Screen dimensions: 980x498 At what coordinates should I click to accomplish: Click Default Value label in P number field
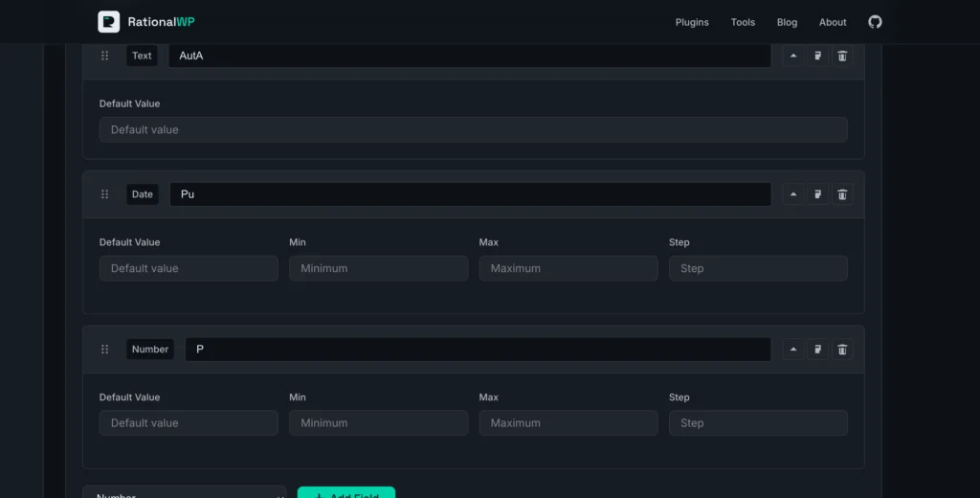(129, 397)
